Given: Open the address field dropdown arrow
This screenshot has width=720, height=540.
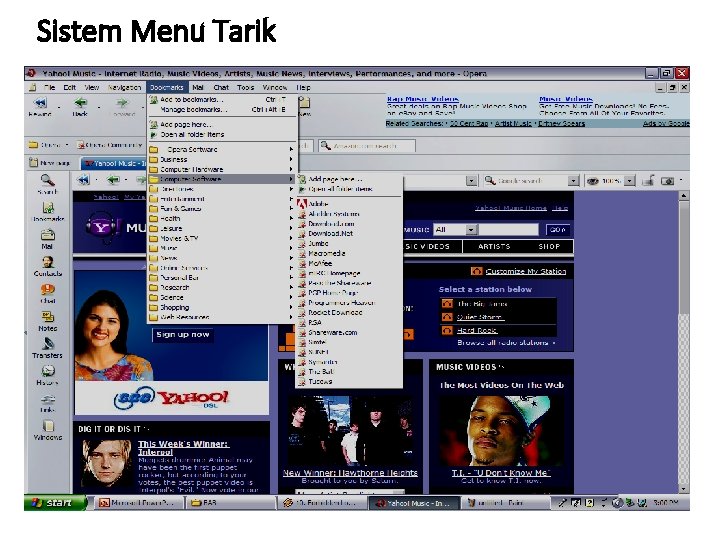Looking at the screenshot, I should [x=472, y=181].
